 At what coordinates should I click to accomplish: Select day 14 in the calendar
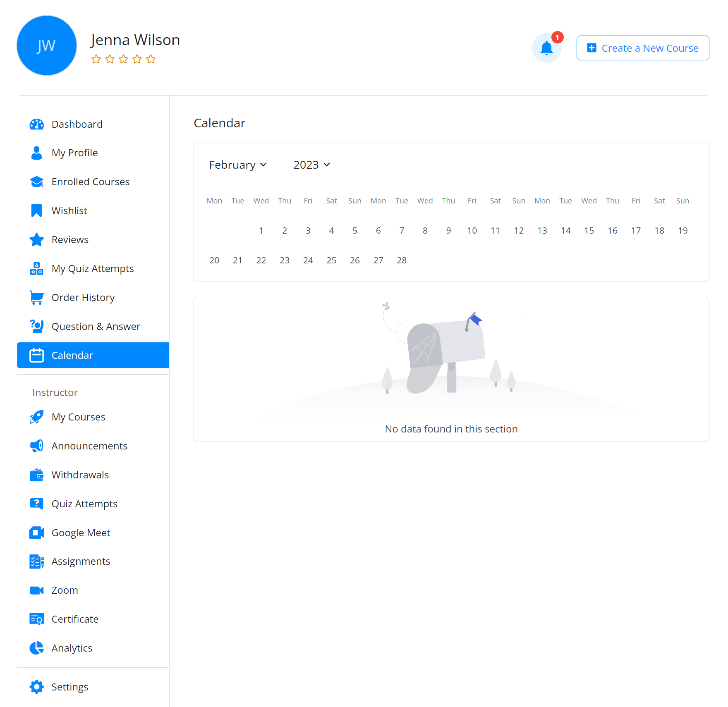click(565, 230)
